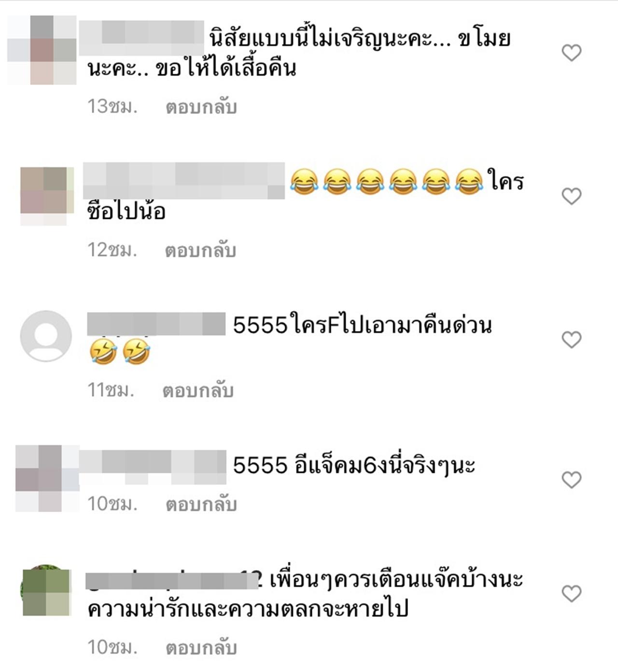Image resolution: width=618 pixels, height=672 pixels.
Task: Like the 'เพื่อนๆควรเตือนแจ๊ค' comment
Action: (x=572, y=594)
